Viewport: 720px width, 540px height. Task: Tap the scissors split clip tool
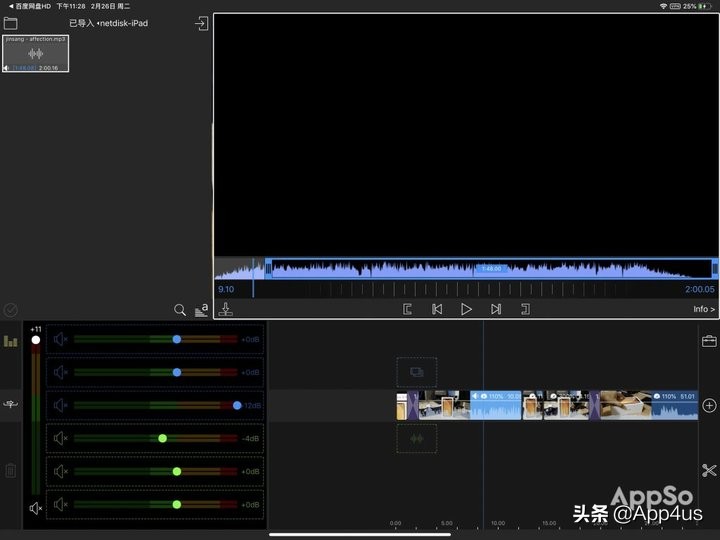pyautogui.click(x=709, y=470)
